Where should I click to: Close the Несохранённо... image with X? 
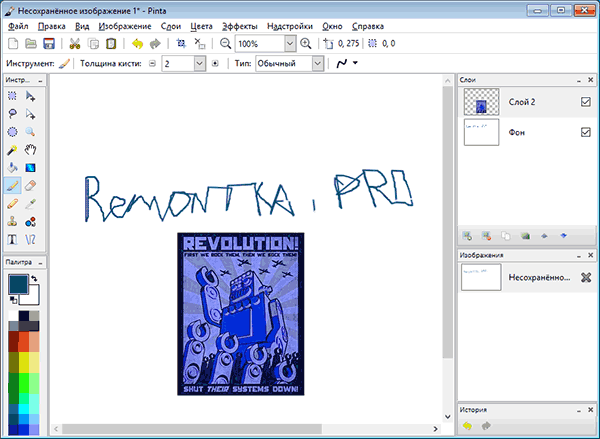[586, 277]
